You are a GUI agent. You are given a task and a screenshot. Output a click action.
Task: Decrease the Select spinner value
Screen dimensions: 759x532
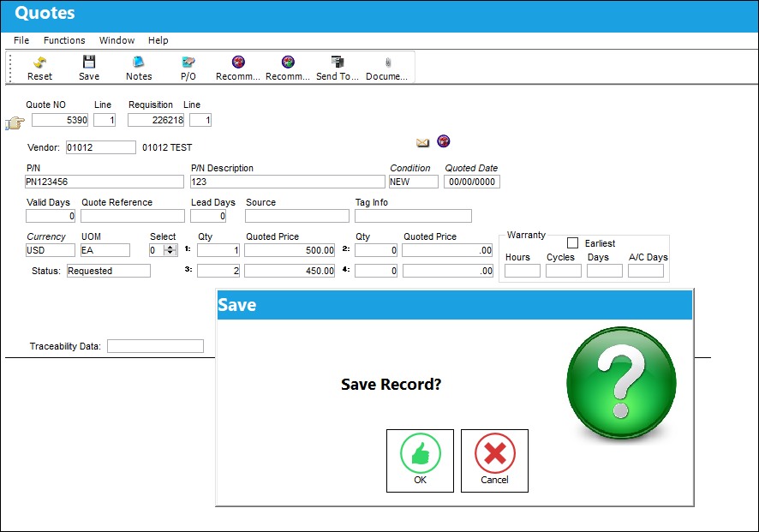tap(170, 254)
